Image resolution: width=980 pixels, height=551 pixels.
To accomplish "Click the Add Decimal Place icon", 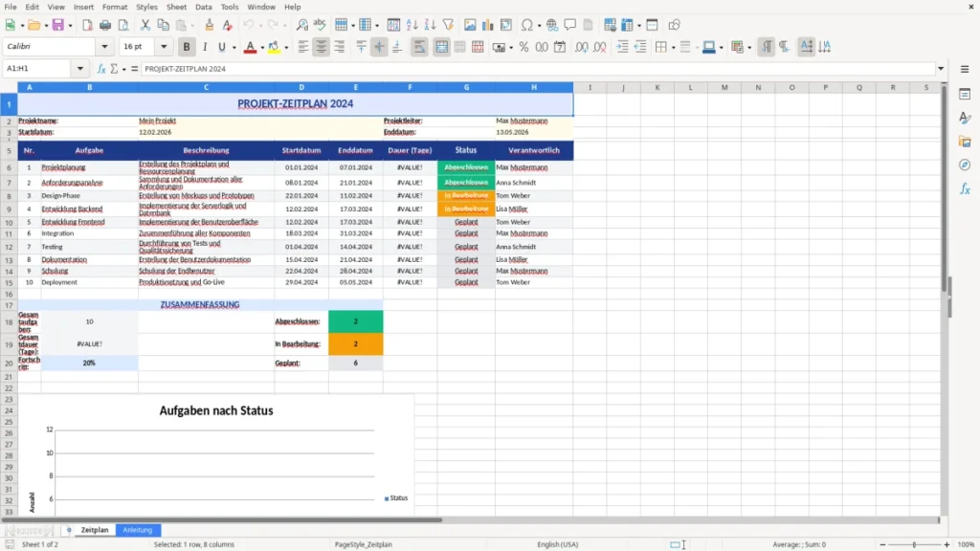I will (x=581, y=47).
